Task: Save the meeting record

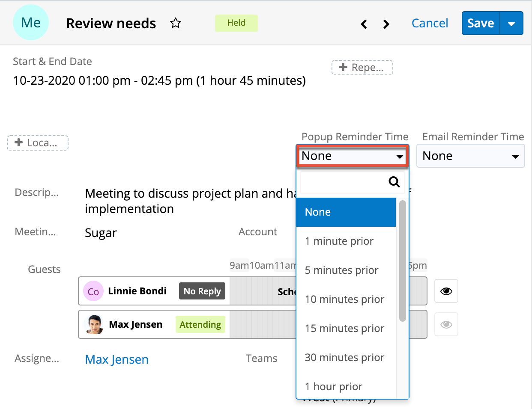Action: [x=480, y=24]
